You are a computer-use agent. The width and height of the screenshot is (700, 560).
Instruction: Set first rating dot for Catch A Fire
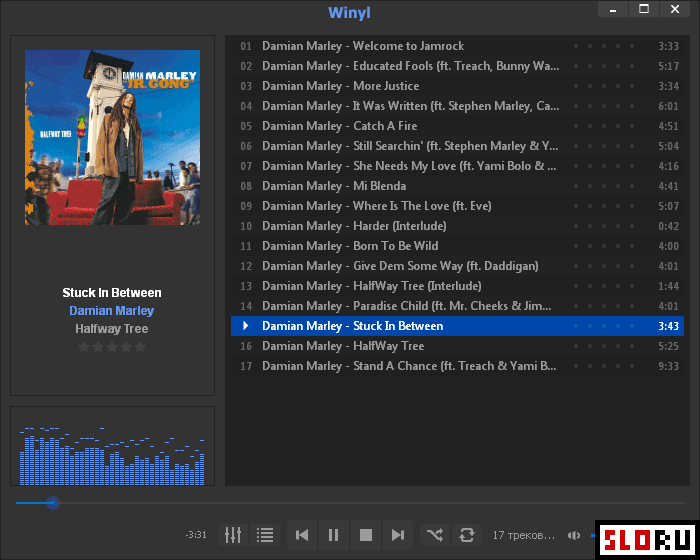[x=576, y=126]
